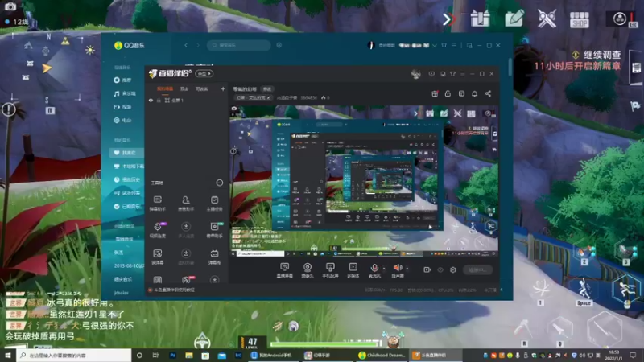Open the QQ Music hamburger main menu
Screen dimensions: 644x362
pos(454,45)
